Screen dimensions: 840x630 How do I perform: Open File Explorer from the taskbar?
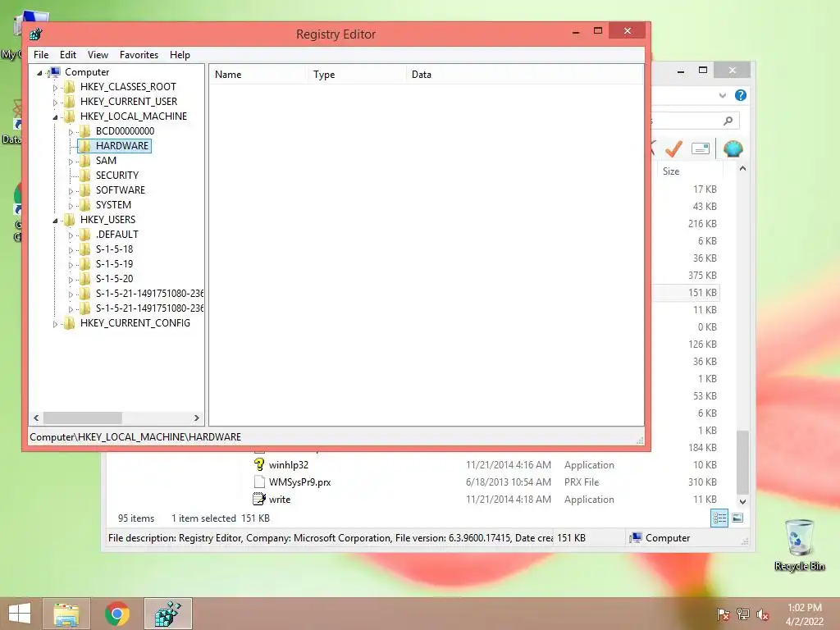pyautogui.click(x=66, y=614)
